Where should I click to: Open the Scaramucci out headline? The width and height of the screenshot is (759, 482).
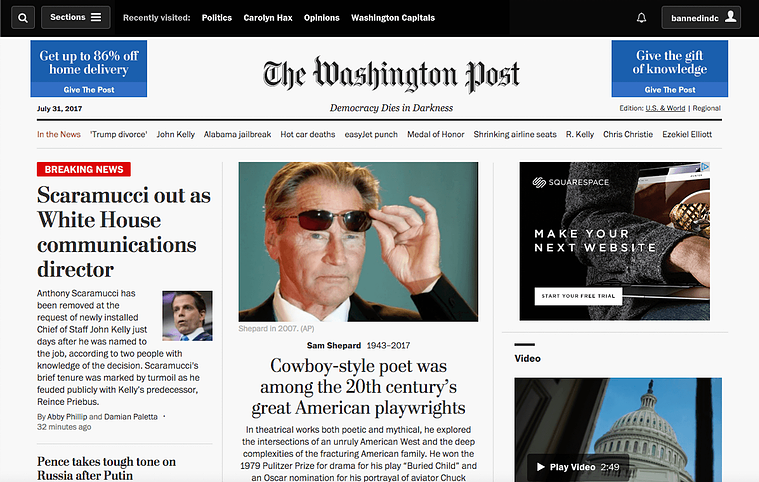(124, 232)
